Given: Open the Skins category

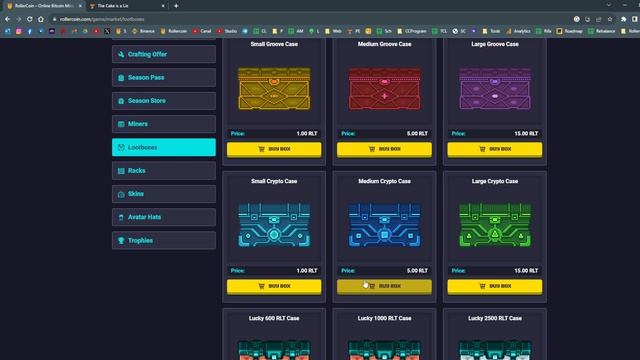Looking at the screenshot, I should [164, 194].
